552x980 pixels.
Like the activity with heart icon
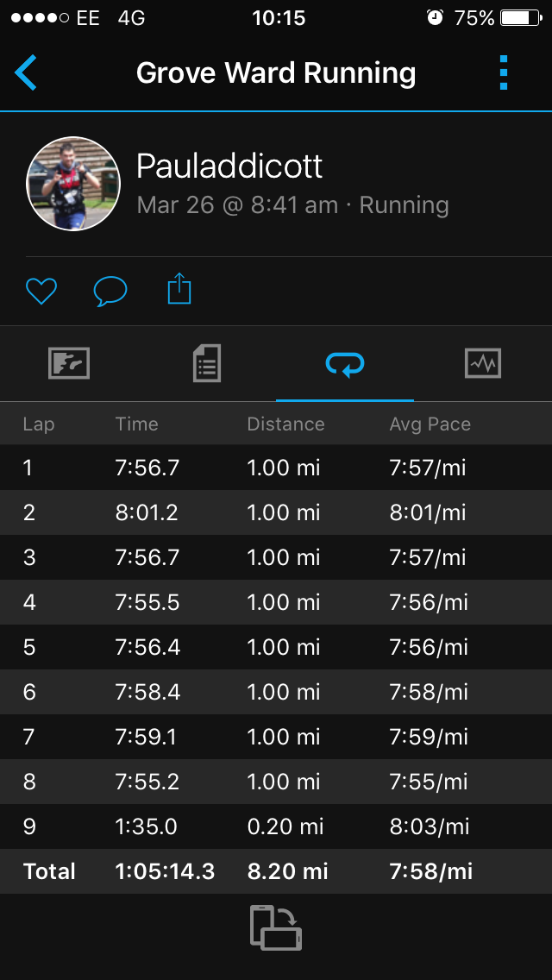(x=41, y=292)
